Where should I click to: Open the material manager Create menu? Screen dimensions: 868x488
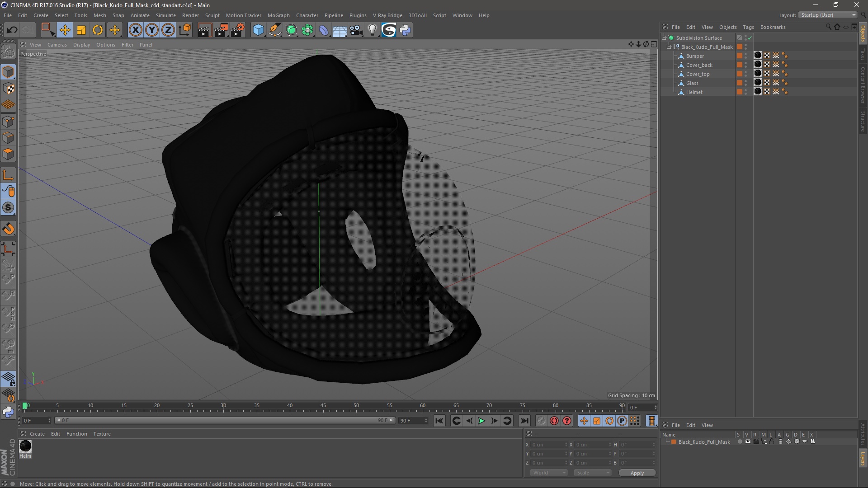37,434
